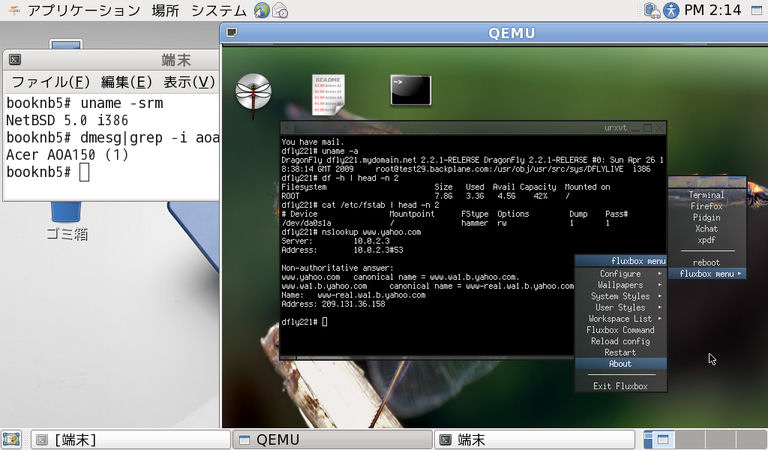Click 'You have mail.' line in urxvt

[312, 142]
